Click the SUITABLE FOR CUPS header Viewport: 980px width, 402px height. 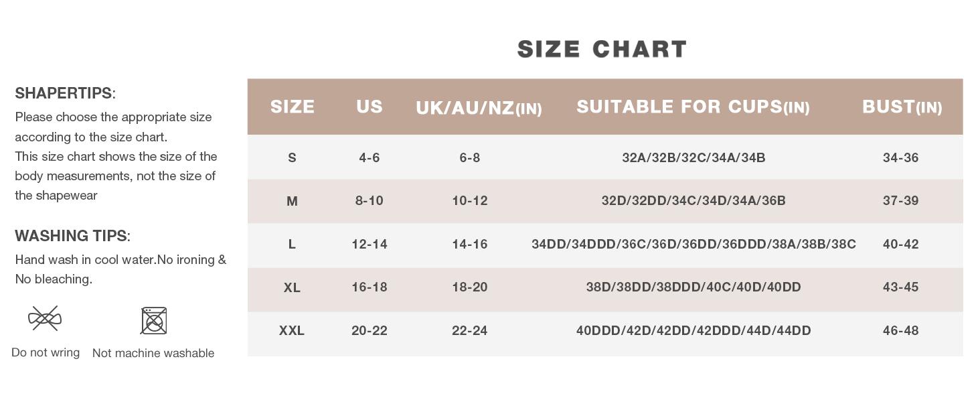[x=693, y=107]
